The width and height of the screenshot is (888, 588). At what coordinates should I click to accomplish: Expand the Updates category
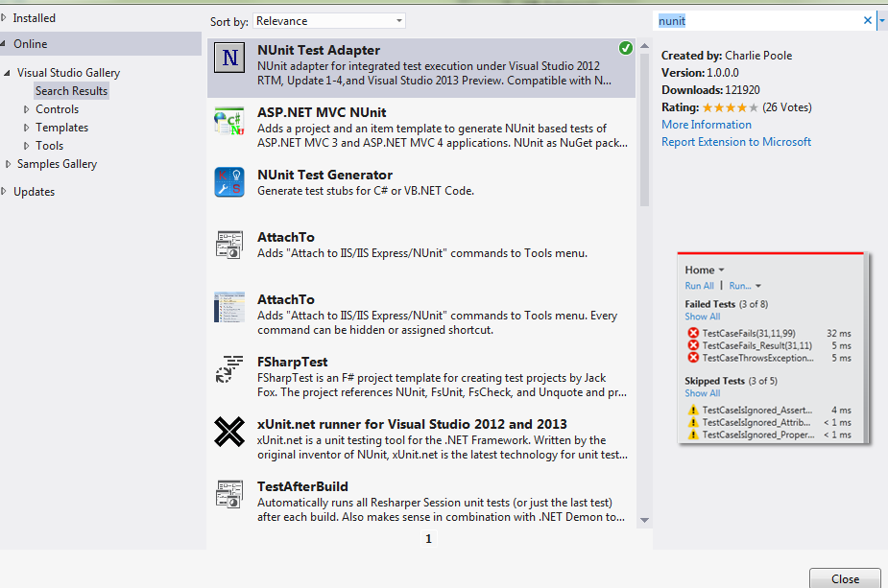(x=4, y=191)
